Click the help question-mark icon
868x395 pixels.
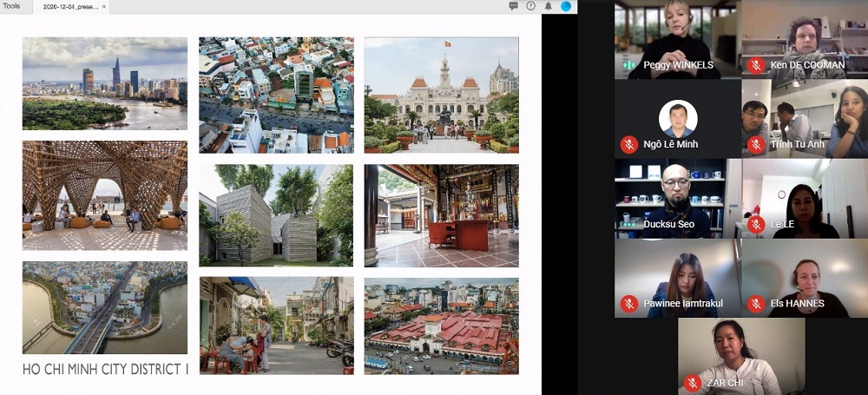[x=530, y=6]
